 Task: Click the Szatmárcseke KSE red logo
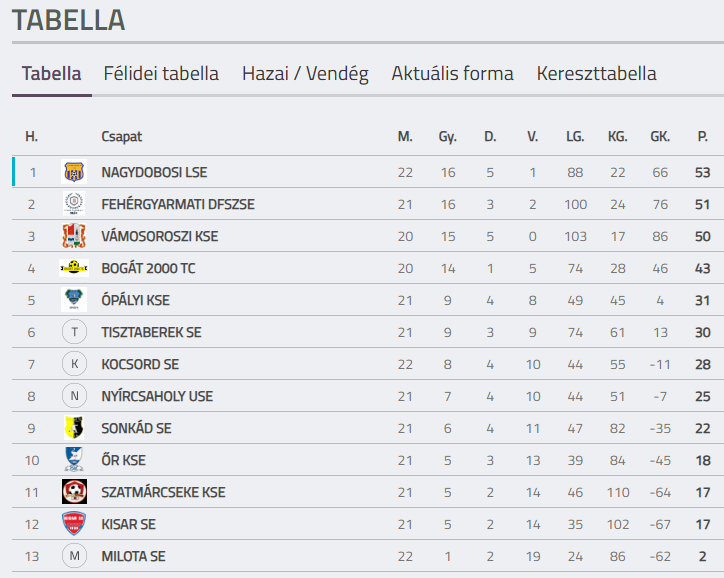click(74, 492)
